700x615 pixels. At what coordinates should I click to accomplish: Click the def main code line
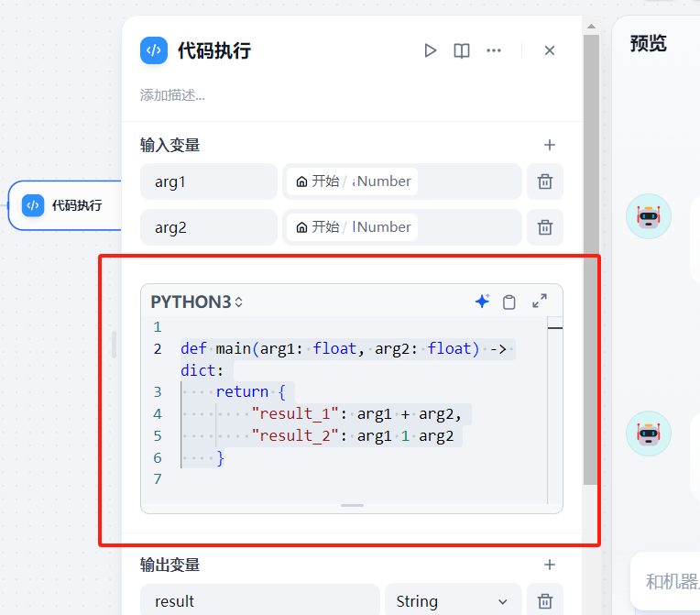(x=344, y=348)
